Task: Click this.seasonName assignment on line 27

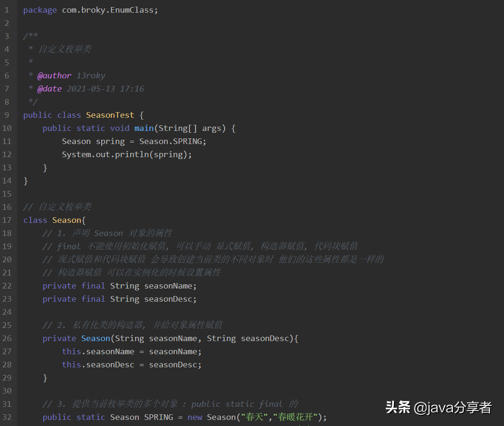Action: (x=131, y=351)
